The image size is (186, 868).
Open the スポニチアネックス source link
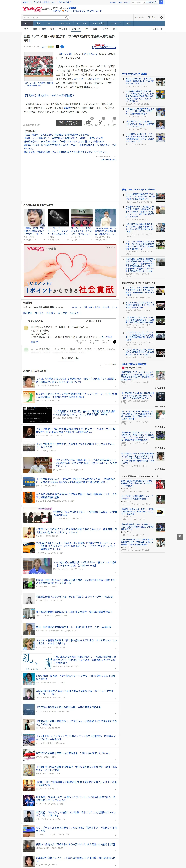pos(109,159)
